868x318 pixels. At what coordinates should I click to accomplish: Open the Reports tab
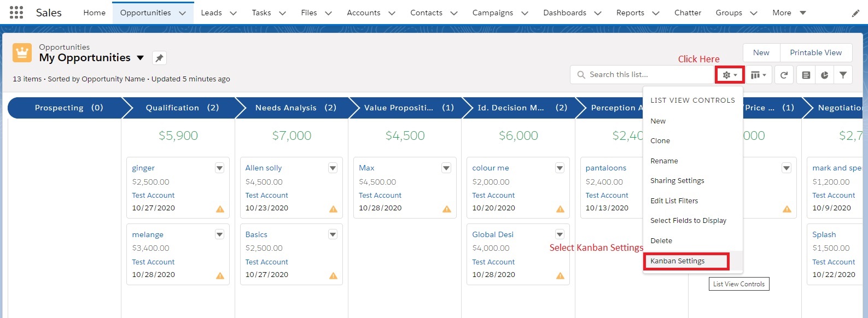pos(630,13)
